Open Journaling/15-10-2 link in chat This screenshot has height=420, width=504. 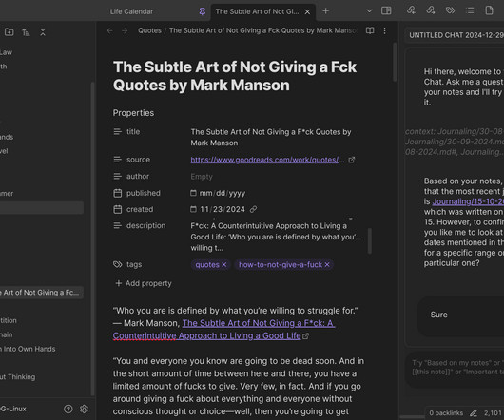tap(468, 201)
